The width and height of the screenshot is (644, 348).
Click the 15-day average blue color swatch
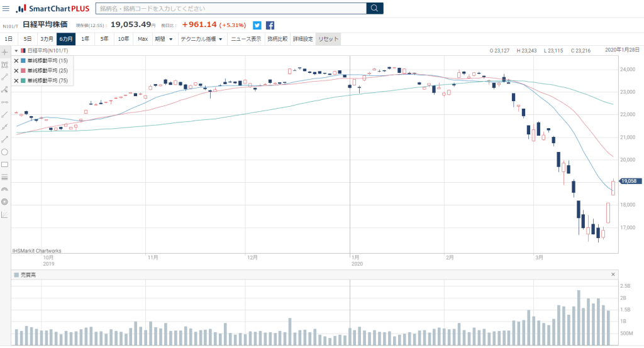[x=23, y=61]
